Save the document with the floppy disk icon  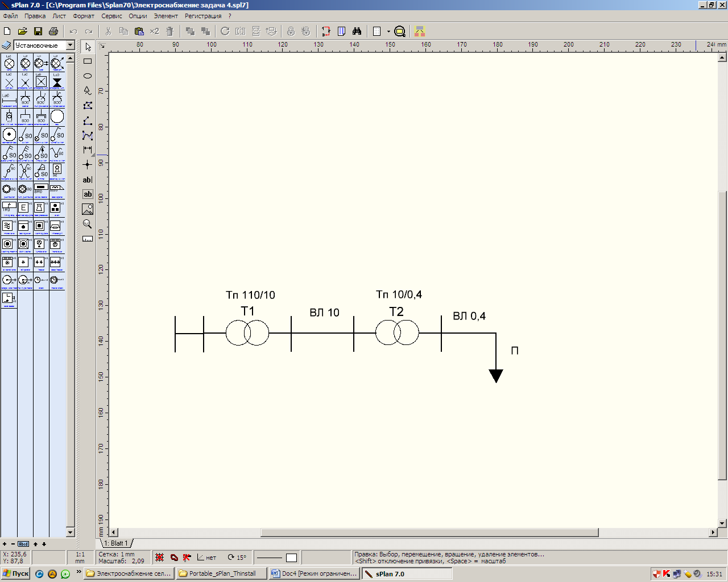(38, 31)
